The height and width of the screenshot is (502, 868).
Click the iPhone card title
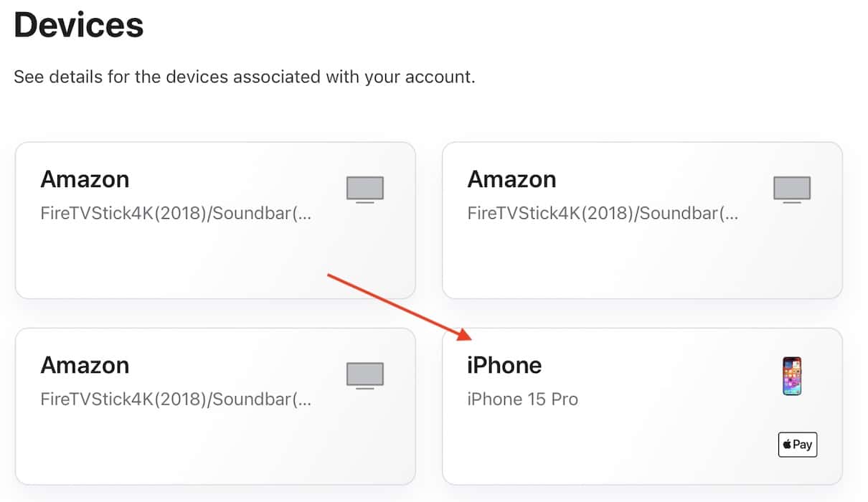point(504,365)
